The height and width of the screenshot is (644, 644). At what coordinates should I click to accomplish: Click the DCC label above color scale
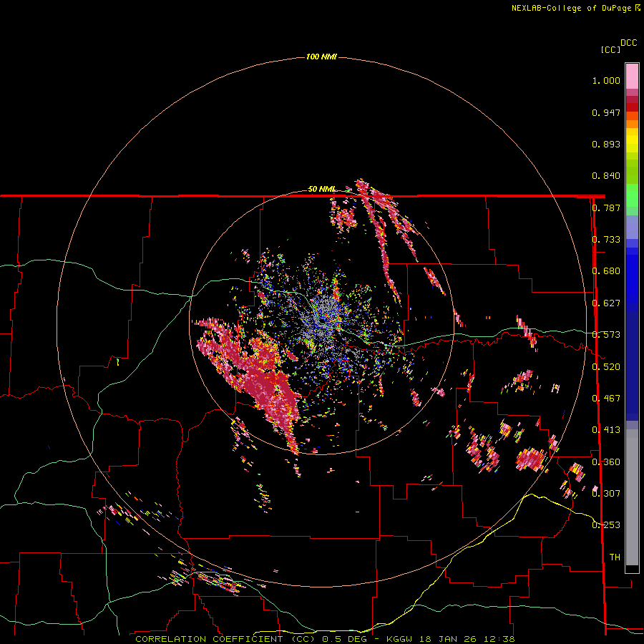[629, 43]
